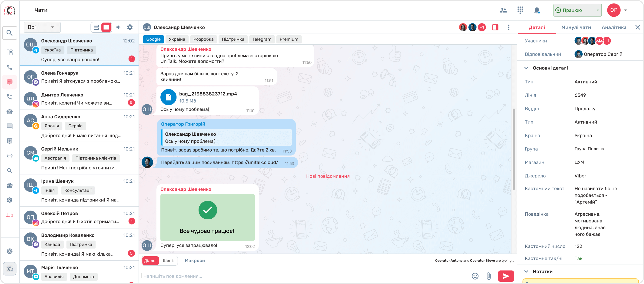Collapse the Основні деталі section
Viewport: 644px width, 284px height.
526,68
